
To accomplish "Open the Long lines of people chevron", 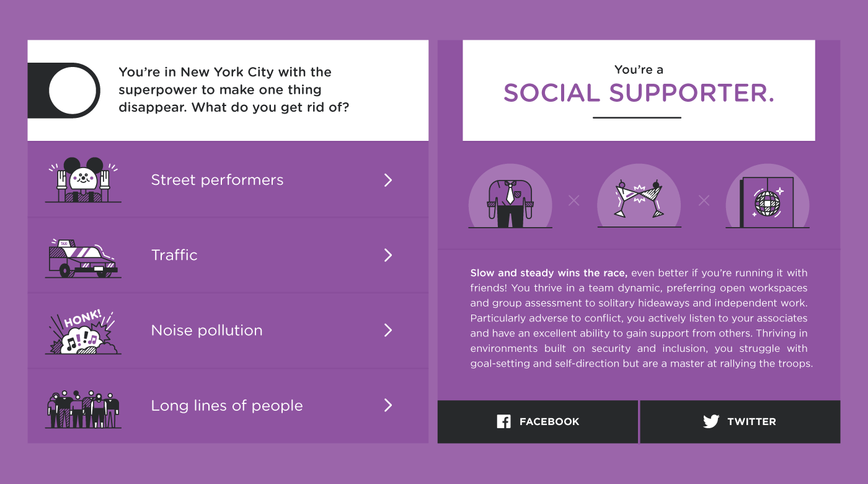I will 388,405.
